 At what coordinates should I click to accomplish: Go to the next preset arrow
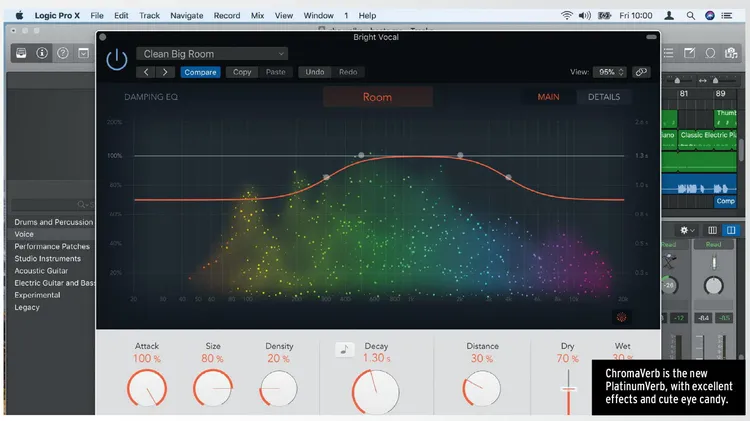pyautogui.click(x=165, y=72)
